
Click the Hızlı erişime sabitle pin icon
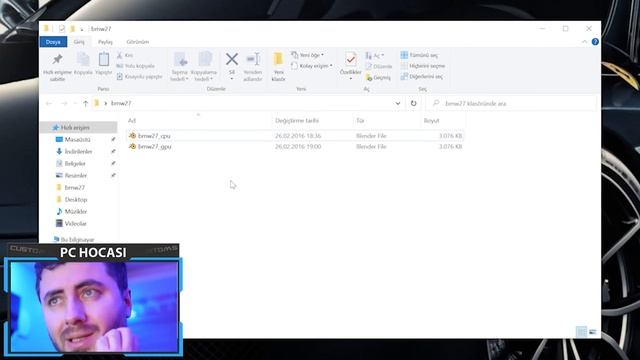(58, 59)
